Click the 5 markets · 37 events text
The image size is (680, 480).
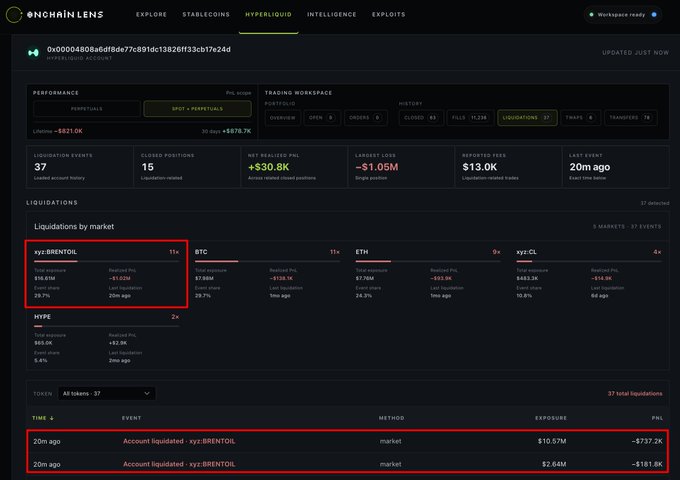coord(627,226)
